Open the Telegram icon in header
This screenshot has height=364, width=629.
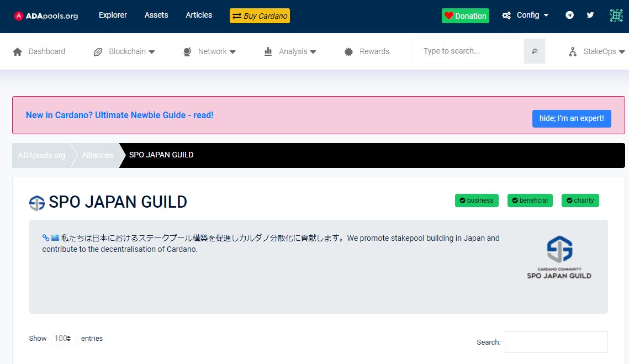(569, 15)
